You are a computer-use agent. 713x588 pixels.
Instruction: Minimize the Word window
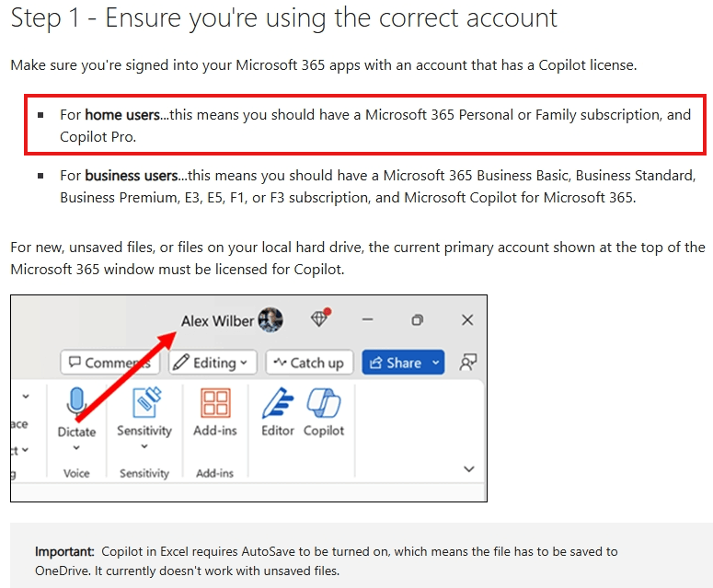(367, 319)
